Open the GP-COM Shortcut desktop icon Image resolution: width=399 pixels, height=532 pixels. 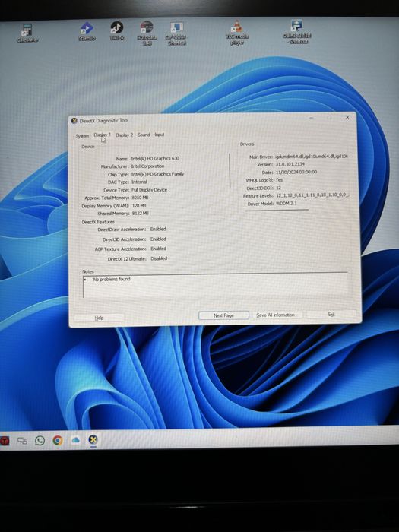(177, 33)
